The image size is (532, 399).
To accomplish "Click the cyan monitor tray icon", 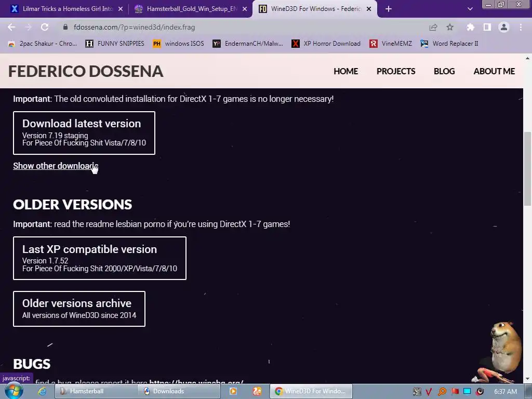I will tap(467, 392).
